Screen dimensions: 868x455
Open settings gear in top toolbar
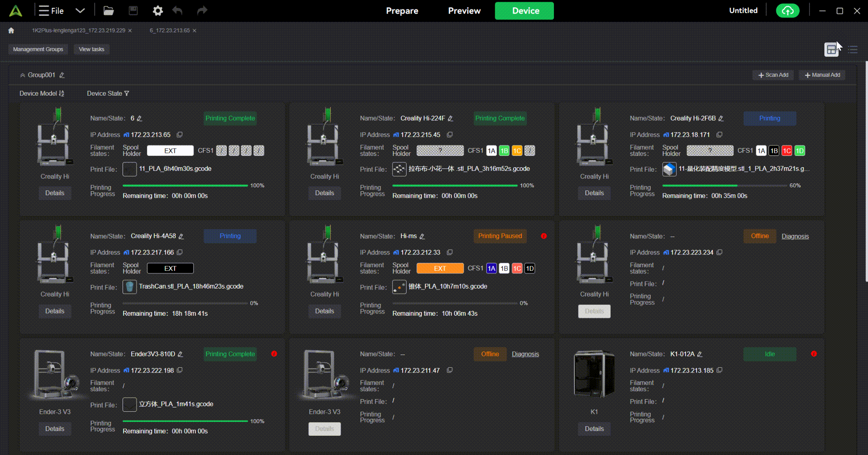[157, 11]
